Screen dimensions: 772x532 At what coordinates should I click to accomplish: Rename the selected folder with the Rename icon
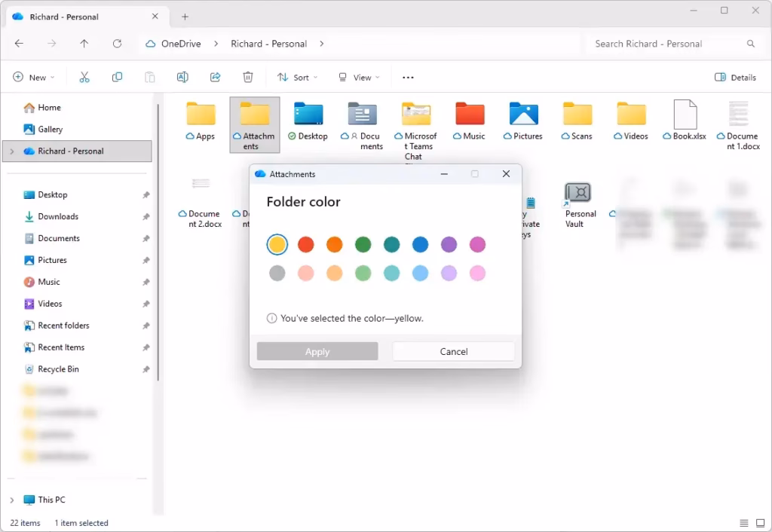(182, 77)
